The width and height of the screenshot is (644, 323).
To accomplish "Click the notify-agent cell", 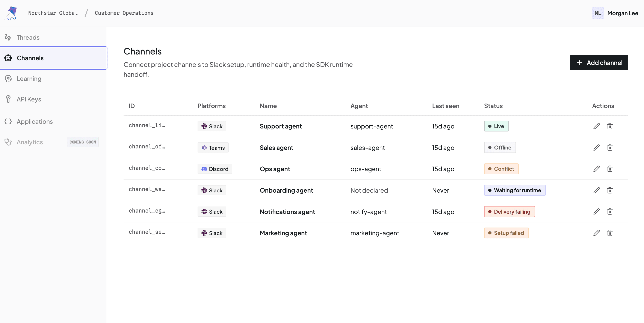I will (369, 212).
